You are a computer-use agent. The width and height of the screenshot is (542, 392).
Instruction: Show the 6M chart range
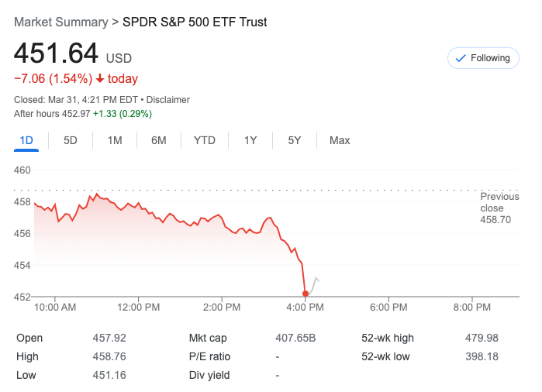pyautogui.click(x=159, y=140)
